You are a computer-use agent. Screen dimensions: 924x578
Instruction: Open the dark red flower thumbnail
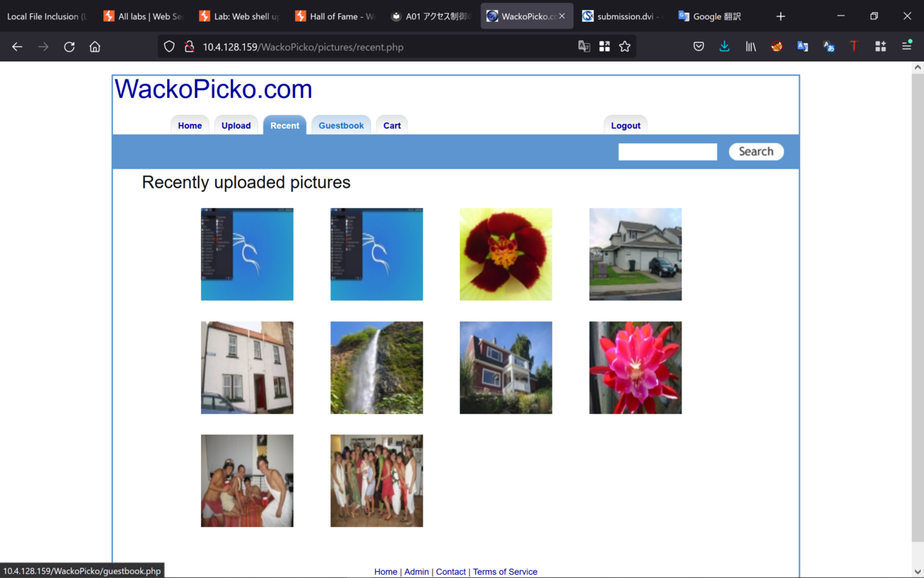coord(506,254)
